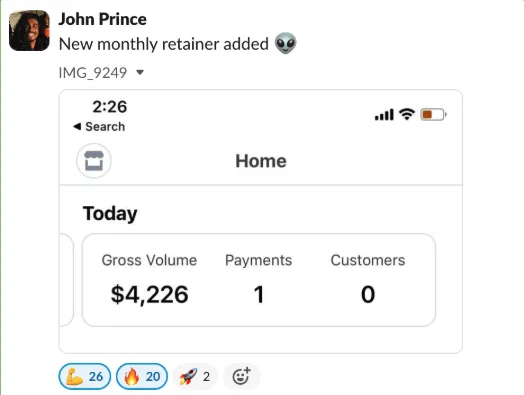Screen dimensions: 524x395
Task: Open the add reaction emoji picker
Action: pos(241,376)
